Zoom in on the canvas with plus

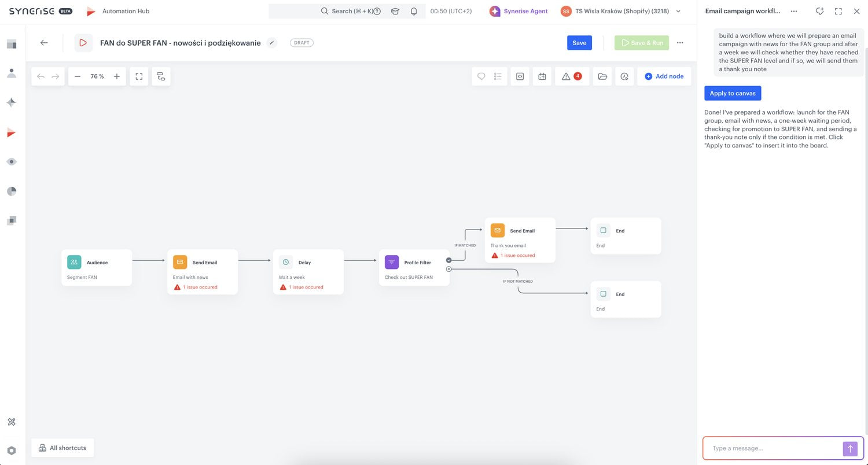point(117,76)
